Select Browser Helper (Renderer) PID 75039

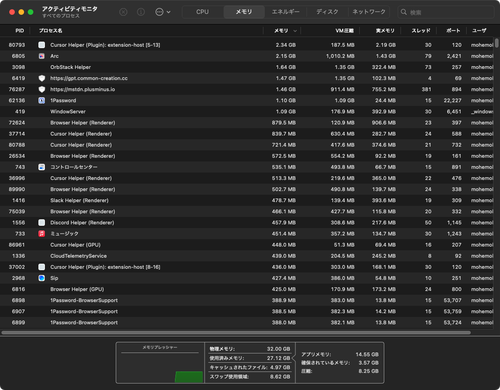click(247, 211)
